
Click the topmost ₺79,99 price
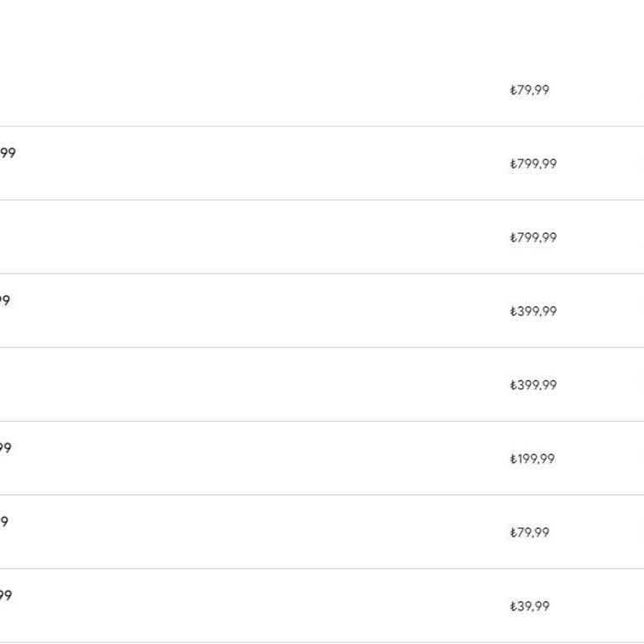tap(529, 90)
